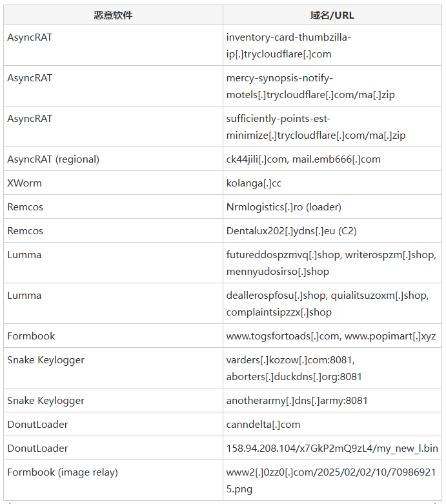Click the www.togsfortoads[.]com Formbook cell
The height and width of the screenshot is (504, 446).
click(x=332, y=336)
